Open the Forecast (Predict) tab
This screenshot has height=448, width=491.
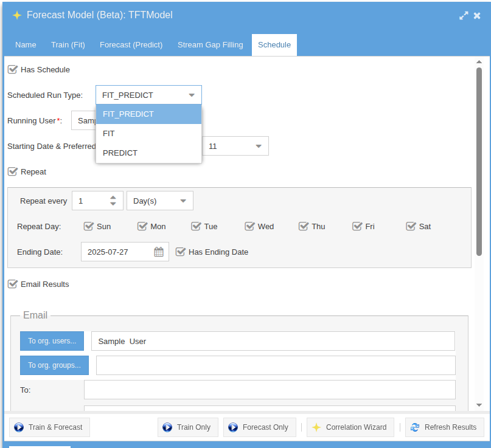131,45
